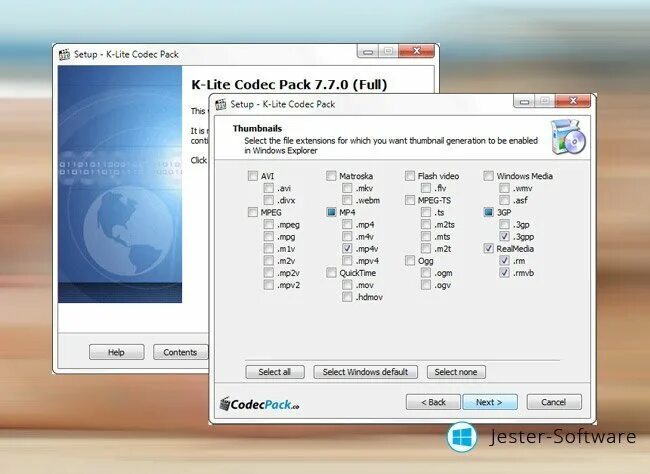Click the setup icon in back window title bar
Viewport: 650px width, 474px height.
tap(64, 54)
